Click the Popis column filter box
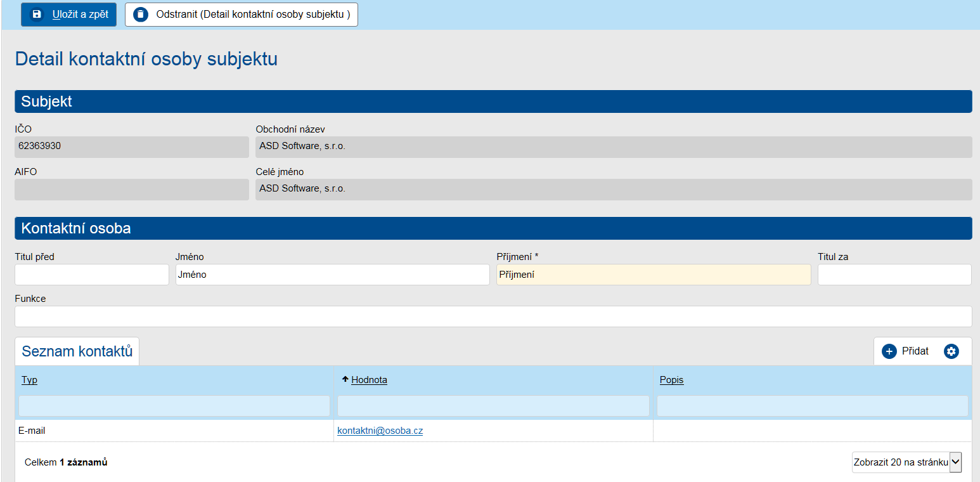This screenshot has height=482, width=980. coord(812,406)
